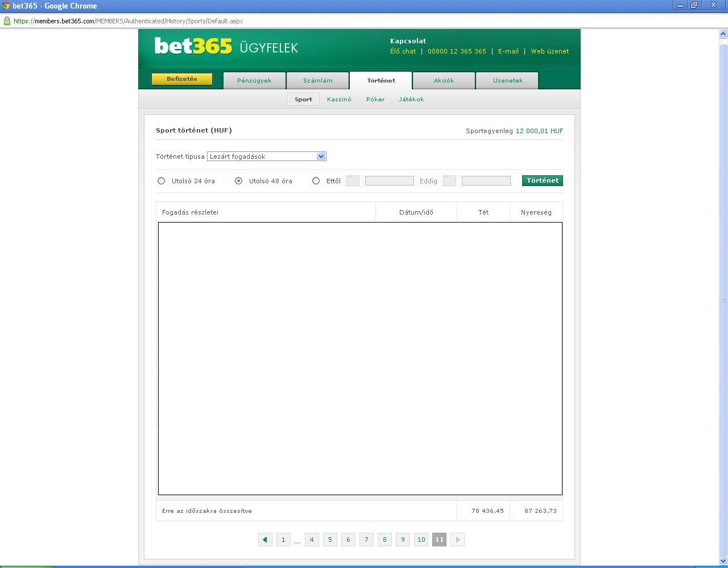Click the 00800 12 365 365 phone link

tap(457, 51)
